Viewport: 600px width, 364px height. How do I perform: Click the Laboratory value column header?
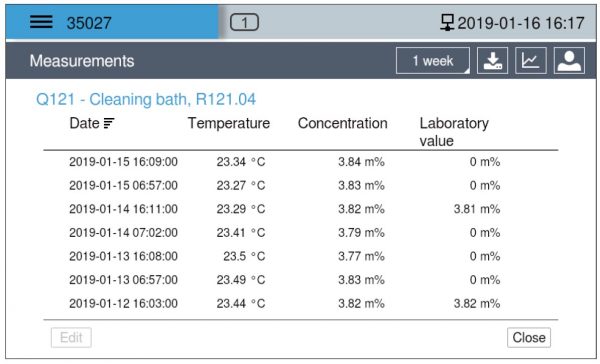click(454, 132)
